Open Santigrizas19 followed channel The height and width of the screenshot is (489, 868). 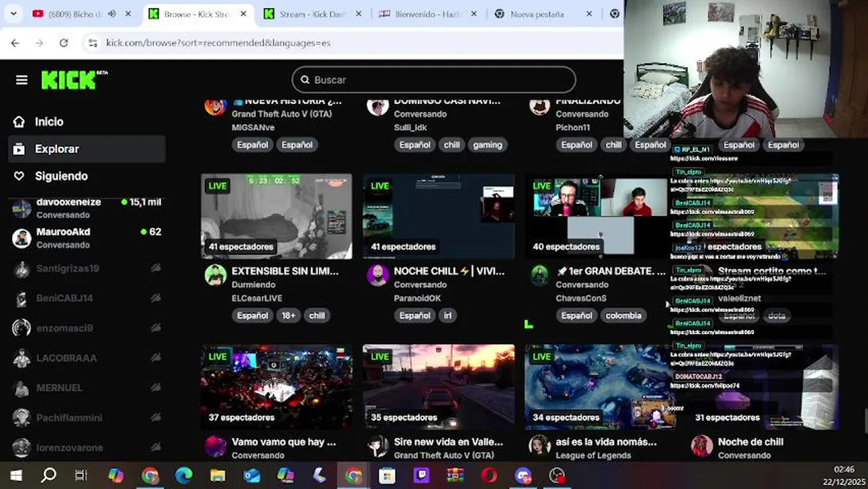86,268
